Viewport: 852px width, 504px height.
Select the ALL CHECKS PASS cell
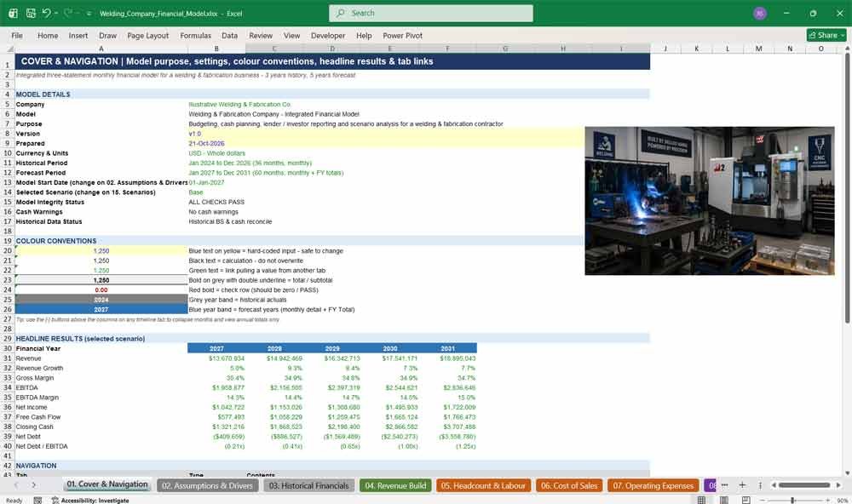pos(216,202)
